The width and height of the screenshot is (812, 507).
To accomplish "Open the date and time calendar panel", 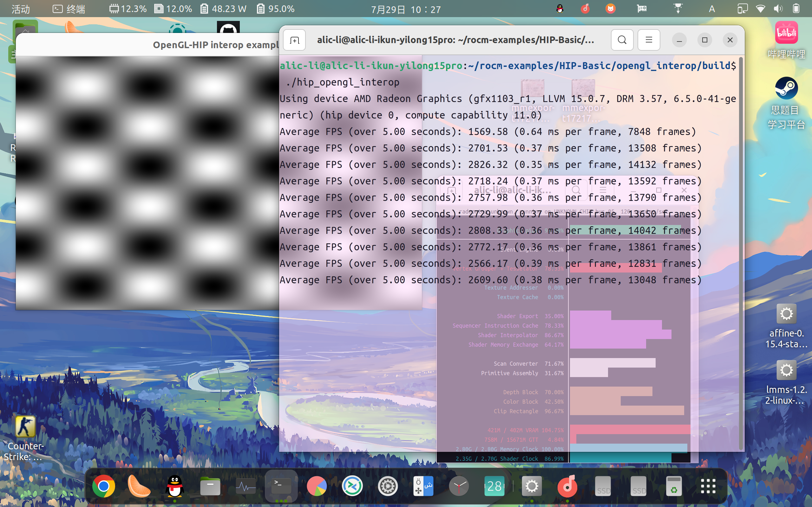I will pos(406,10).
